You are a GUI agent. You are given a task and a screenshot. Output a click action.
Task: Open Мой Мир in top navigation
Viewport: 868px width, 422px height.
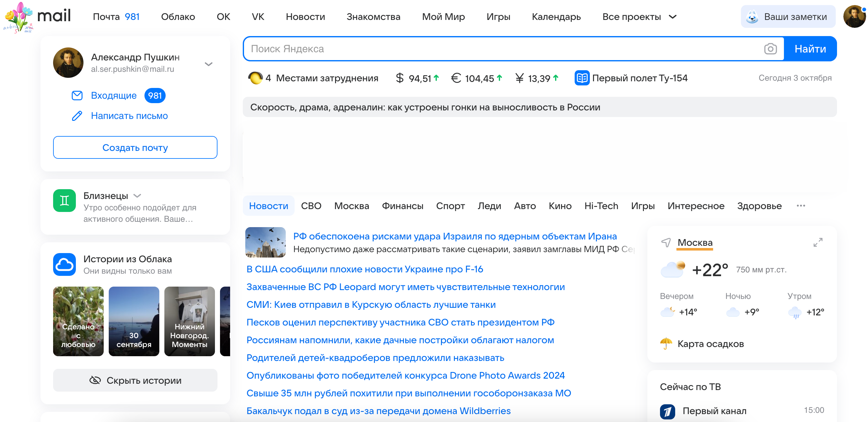(x=443, y=17)
